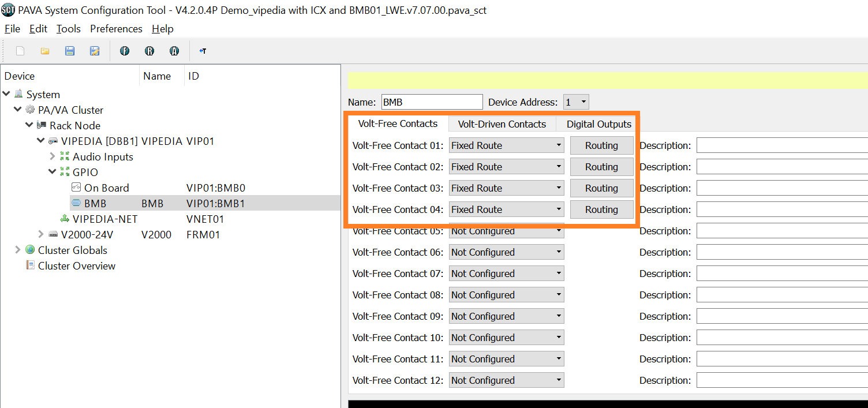The width and height of the screenshot is (868, 408).
Task: Click the blue arrow T toolbar icon
Action: 203,51
